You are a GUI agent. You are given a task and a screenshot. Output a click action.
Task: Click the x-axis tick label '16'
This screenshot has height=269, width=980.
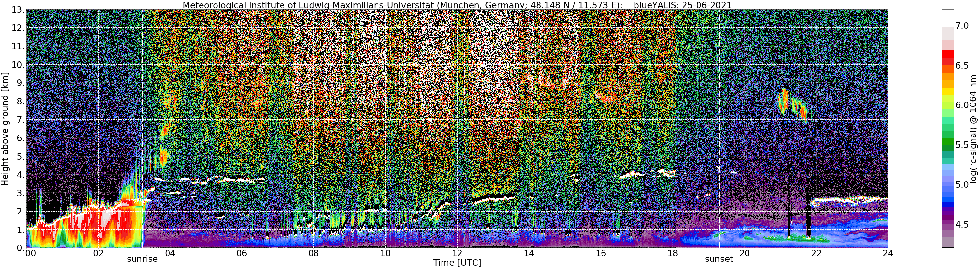click(601, 253)
